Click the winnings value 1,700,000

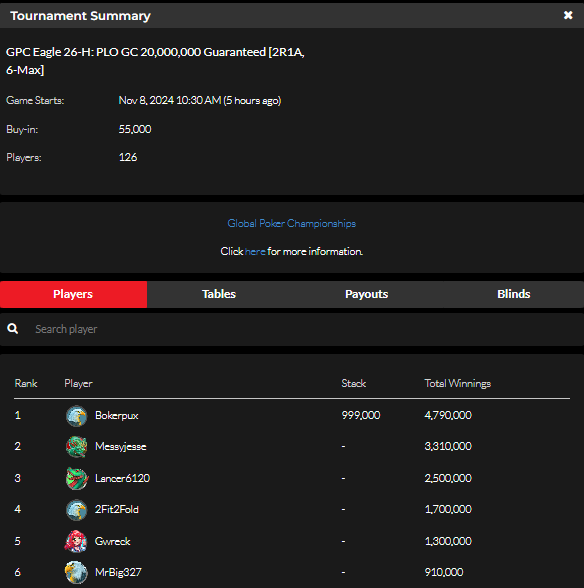(448, 509)
